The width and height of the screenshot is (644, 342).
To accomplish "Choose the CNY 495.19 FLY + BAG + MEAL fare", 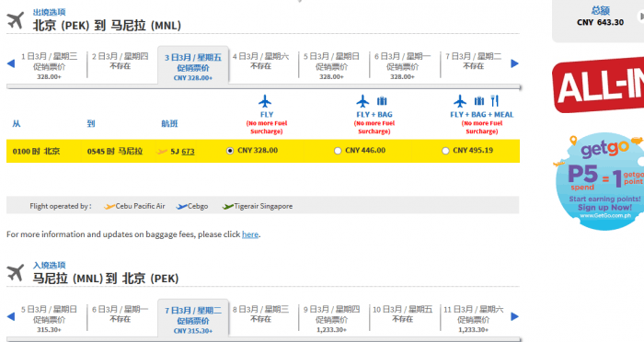I will [445, 151].
